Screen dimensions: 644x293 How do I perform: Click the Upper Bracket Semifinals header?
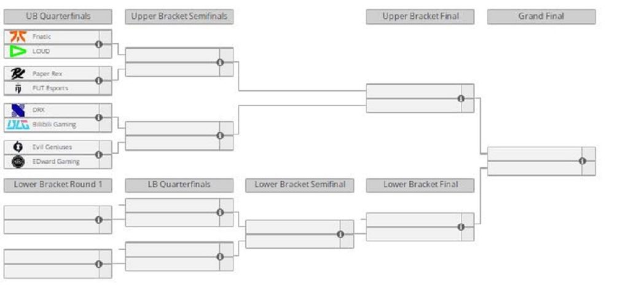click(x=179, y=17)
